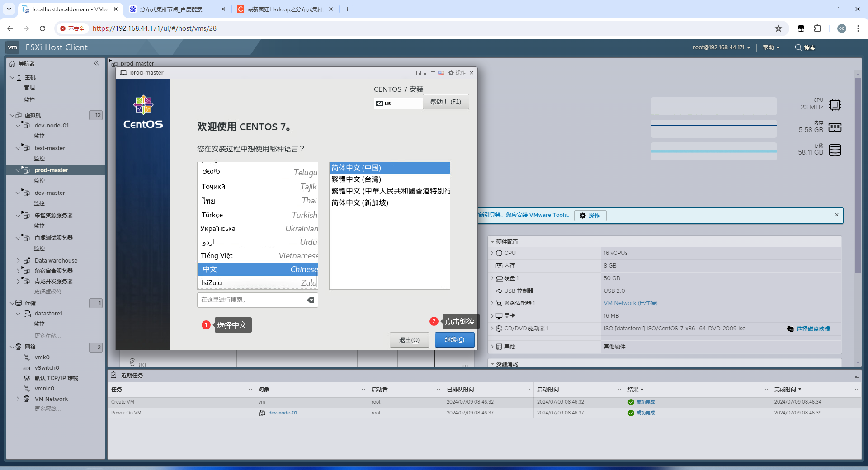Screen dimensions: 868x470
Task: Click the CD/DVD drive icon in hardware list
Action: tap(499, 329)
